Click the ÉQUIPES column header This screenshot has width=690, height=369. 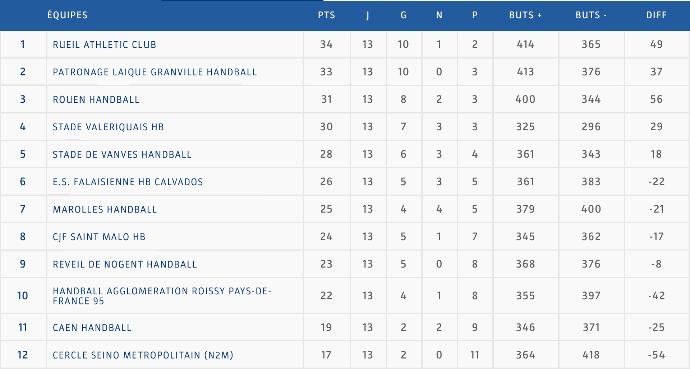click(67, 15)
